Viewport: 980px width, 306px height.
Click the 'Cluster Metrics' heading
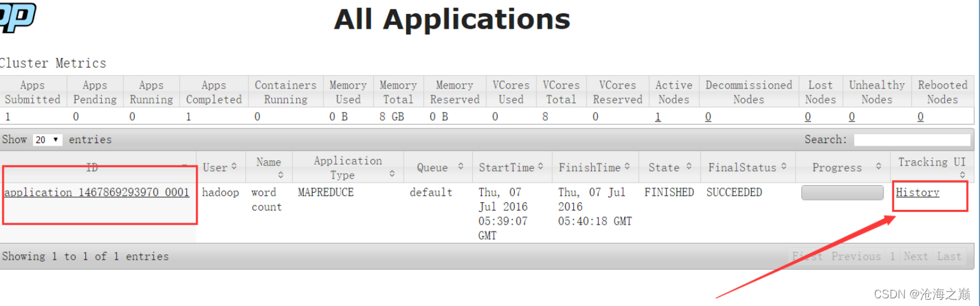point(53,63)
